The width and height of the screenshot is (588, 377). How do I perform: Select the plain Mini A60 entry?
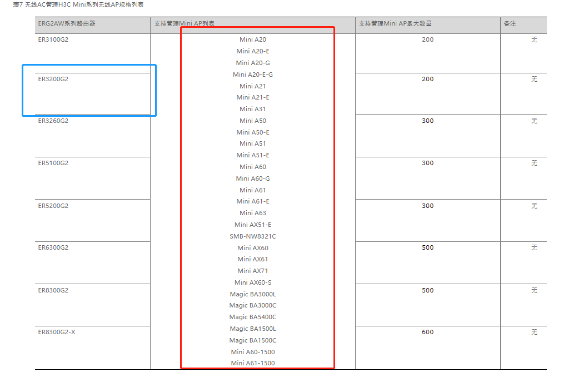[x=253, y=167]
